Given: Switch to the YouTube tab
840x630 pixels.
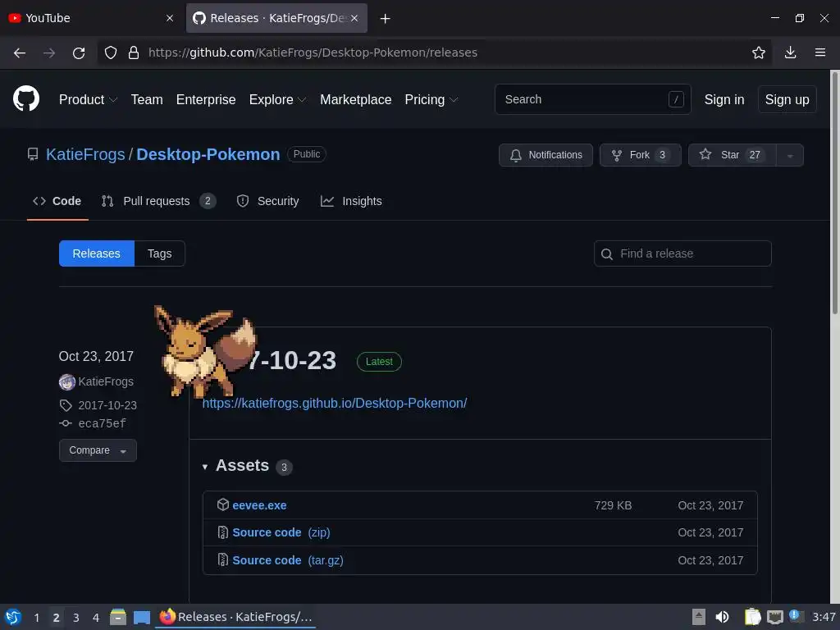Looking at the screenshot, I should click(90, 18).
